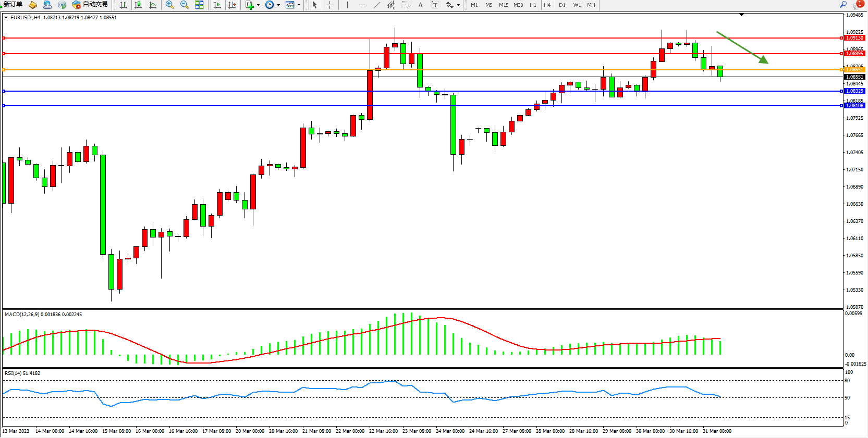Select the crosshair tool
This screenshot has width=868, height=438.
[x=329, y=5]
